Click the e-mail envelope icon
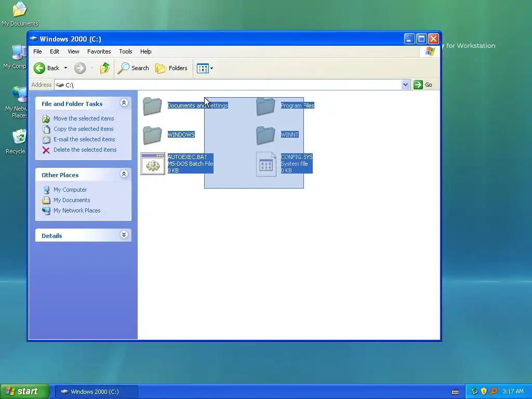Viewport: 532px width, 399px height. (46, 139)
